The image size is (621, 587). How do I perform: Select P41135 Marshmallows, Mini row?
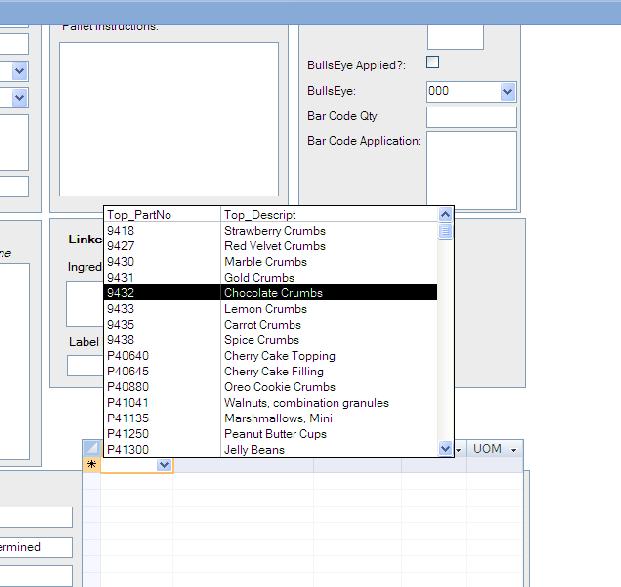pos(270,418)
